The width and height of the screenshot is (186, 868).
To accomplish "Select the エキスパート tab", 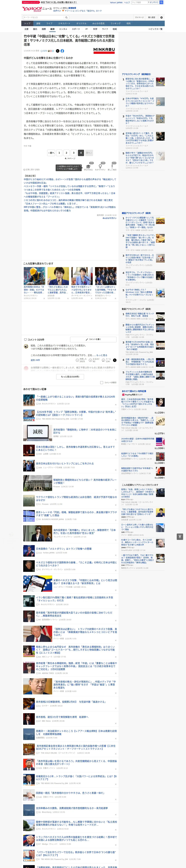I will [64, 24].
